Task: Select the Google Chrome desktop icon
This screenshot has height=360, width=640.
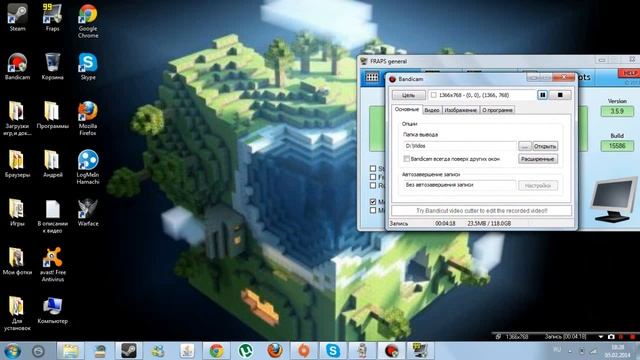Action: (x=88, y=21)
